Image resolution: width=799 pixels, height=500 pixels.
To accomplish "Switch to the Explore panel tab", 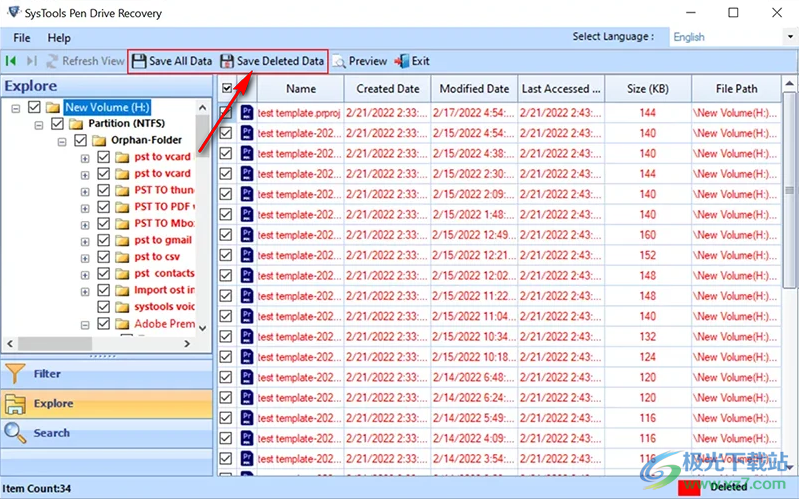I will coord(107,404).
